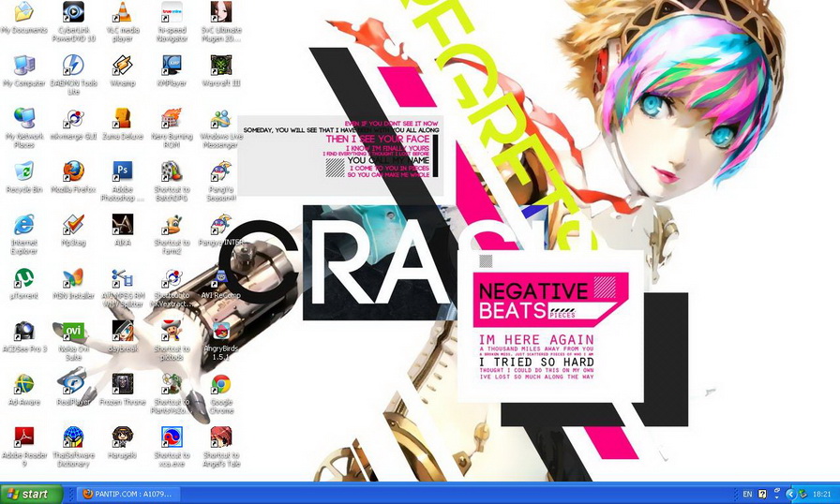Image resolution: width=840 pixels, height=504 pixels.
Task: Open the Shortcut to BatchDPG icon
Action: (x=172, y=171)
